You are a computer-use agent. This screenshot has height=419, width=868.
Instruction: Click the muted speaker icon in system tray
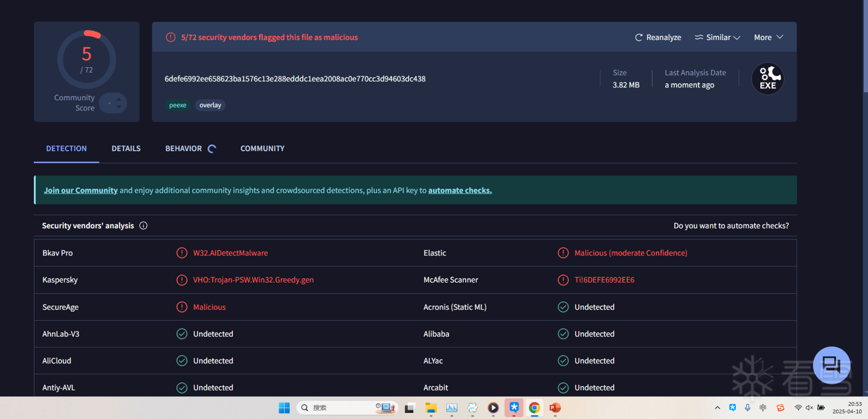pyautogui.click(x=809, y=407)
